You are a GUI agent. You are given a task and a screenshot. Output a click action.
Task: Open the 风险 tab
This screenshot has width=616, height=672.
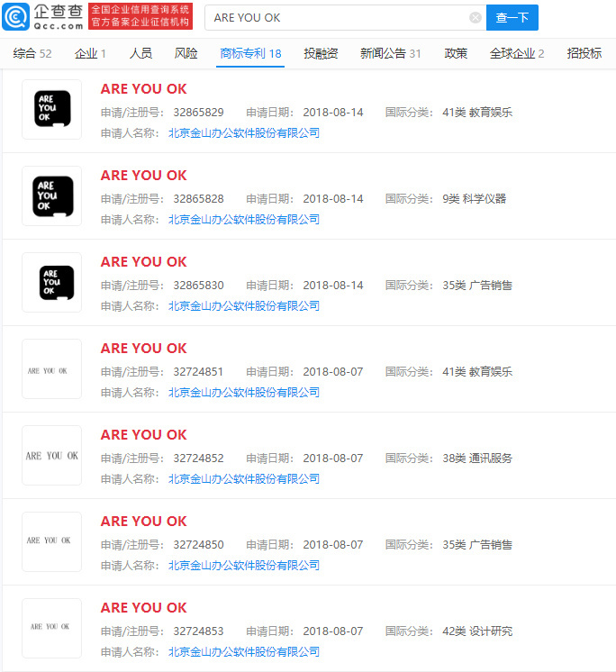tap(186, 53)
